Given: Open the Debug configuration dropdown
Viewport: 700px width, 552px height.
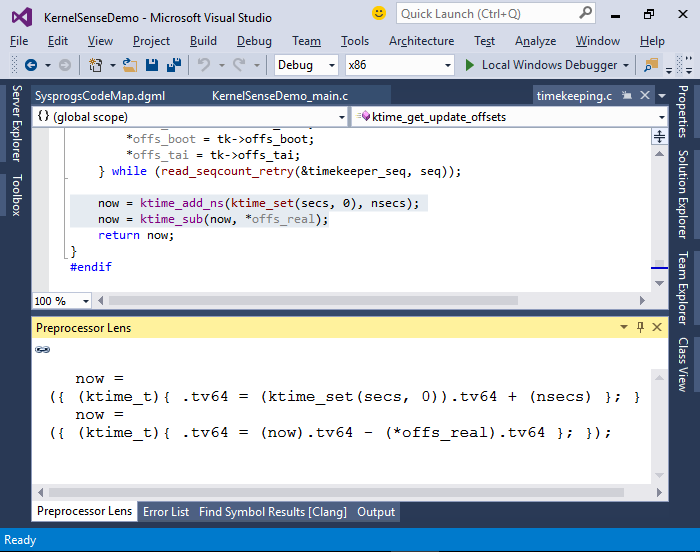Looking at the screenshot, I should 332,65.
